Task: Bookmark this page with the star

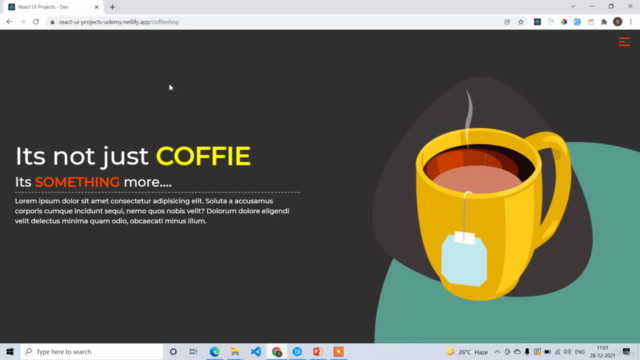Action: pyautogui.click(x=521, y=22)
